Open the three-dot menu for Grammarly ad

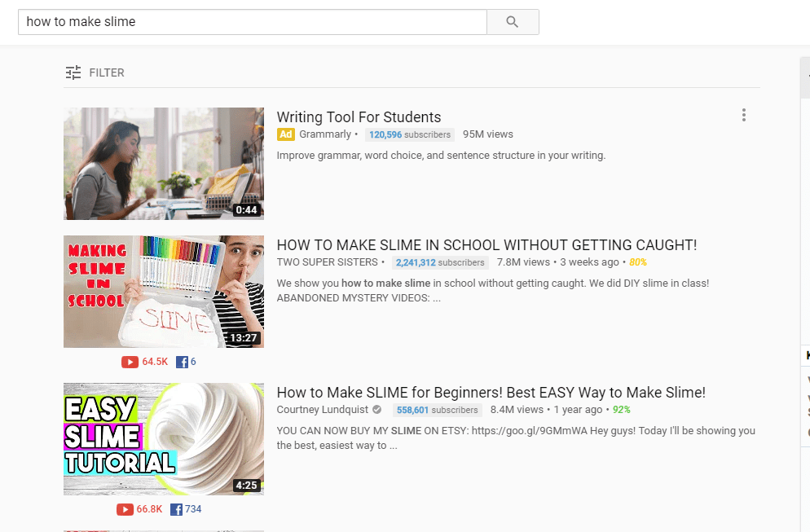(x=744, y=115)
